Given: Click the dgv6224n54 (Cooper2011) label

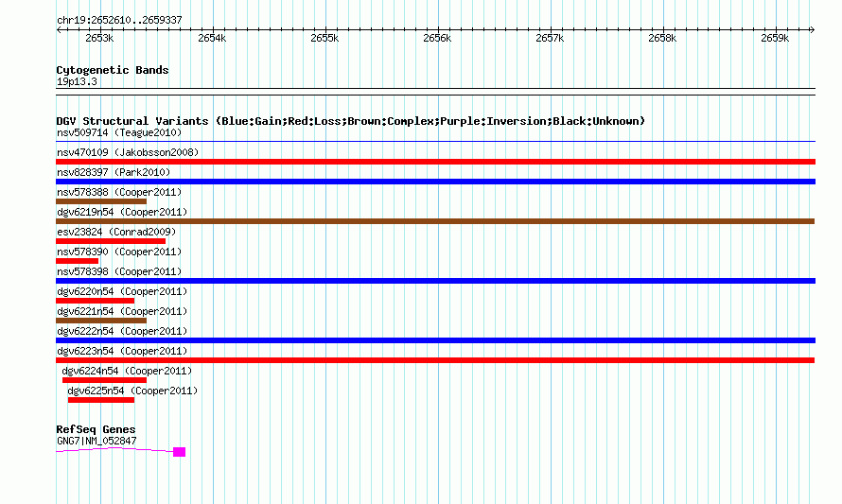Looking at the screenshot, I should [127, 371].
